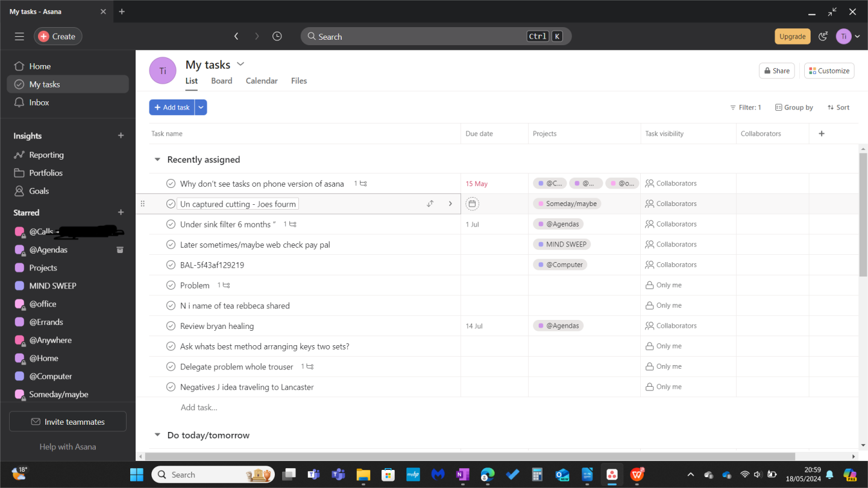Open subtasks of Delegate problem whole trouser
Viewport: 868px width, 488px height.
[x=307, y=366]
